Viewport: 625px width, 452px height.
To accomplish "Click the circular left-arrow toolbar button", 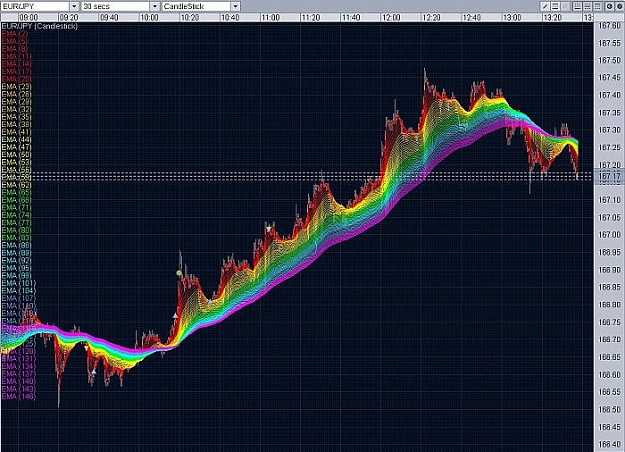I will click(609, 6).
